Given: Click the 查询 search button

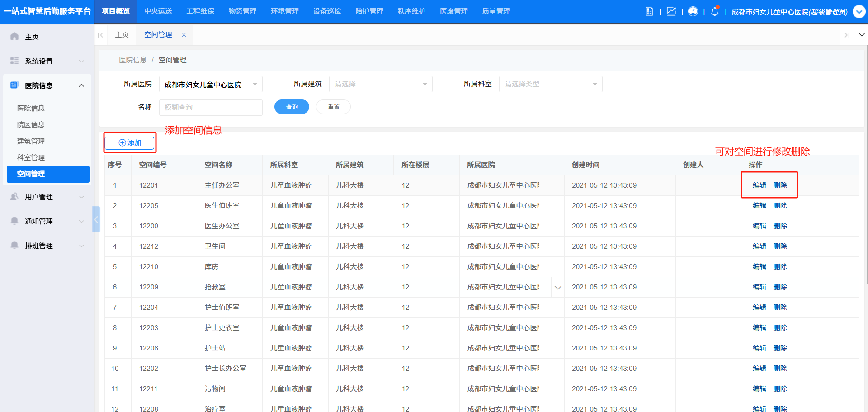Looking at the screenshot, I should tap(292, 107).
